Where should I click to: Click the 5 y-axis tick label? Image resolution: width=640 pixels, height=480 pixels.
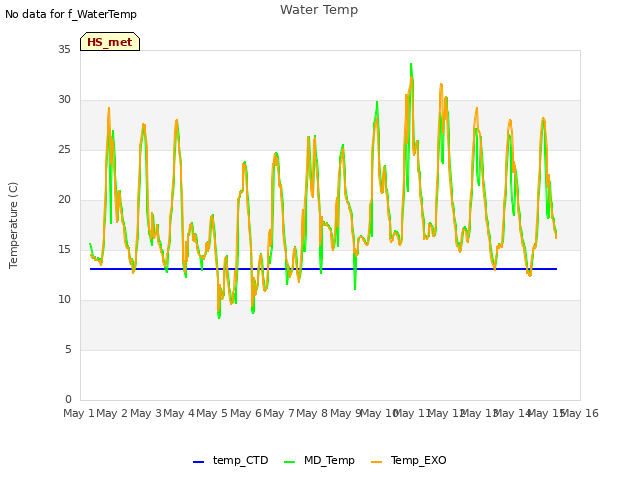pyautogui.click(x=68, y=349)
